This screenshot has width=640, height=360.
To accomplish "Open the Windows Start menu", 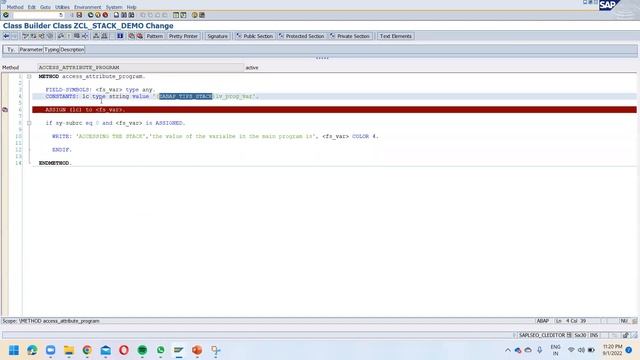I will (14, 350).
